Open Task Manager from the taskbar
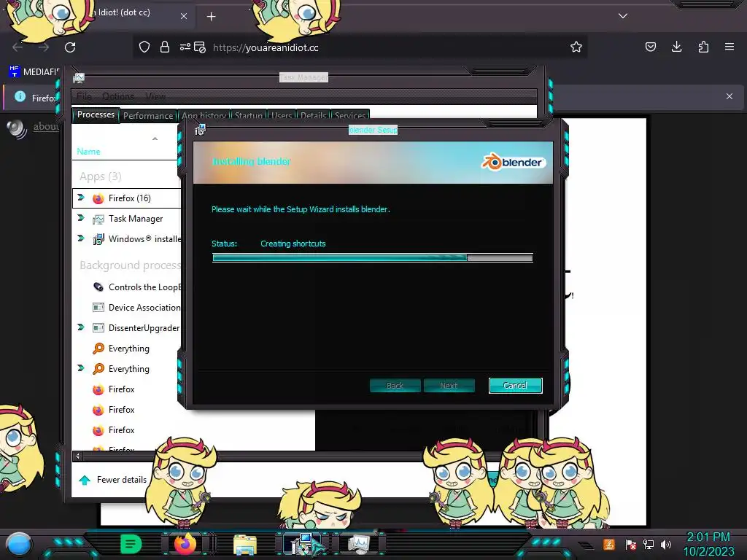This screenshot has width=747, height=560. tap(358, 544)
